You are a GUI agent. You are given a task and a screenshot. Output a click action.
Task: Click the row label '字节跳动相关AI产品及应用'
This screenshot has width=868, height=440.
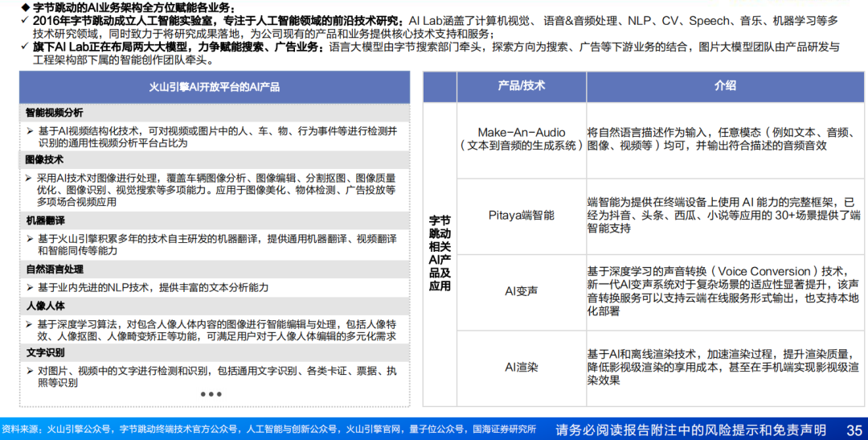440,253
